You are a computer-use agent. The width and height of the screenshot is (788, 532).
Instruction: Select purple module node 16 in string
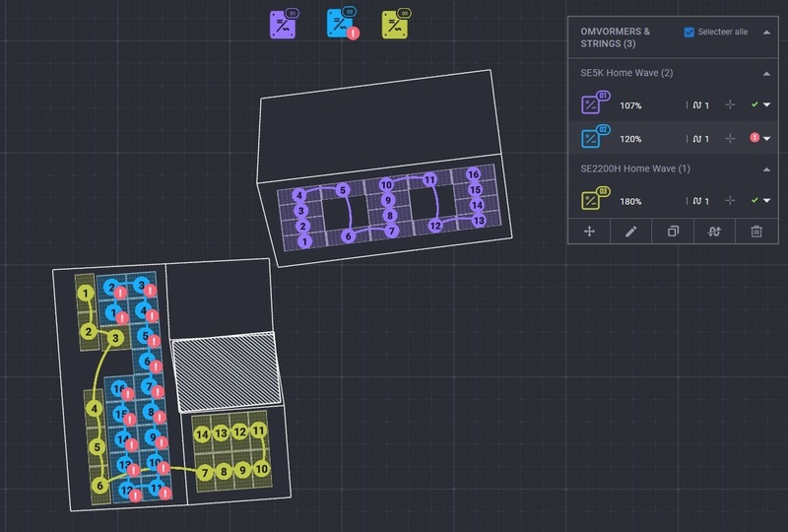pyautogui.click(x=473, y=174)
